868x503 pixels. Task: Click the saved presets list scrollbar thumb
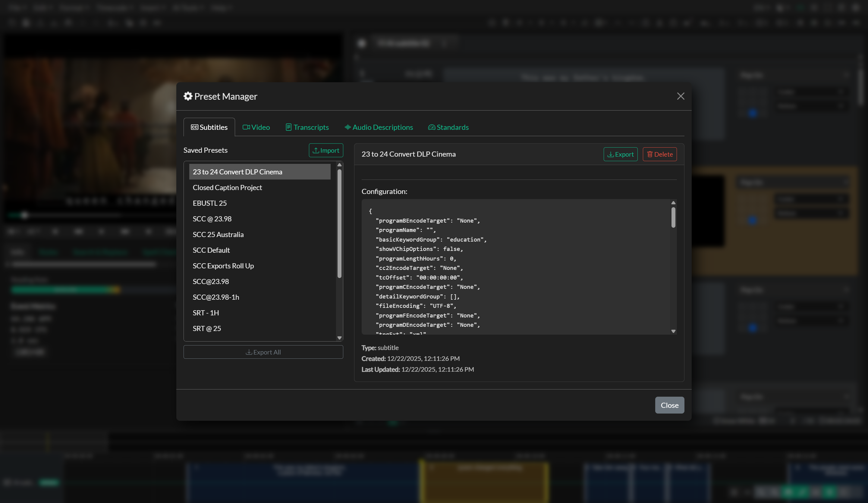pyautogui.click(x=339, y=224)
